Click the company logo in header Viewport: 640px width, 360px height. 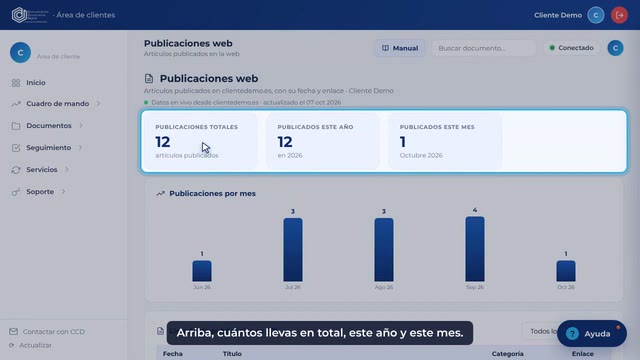pos(29,15)
